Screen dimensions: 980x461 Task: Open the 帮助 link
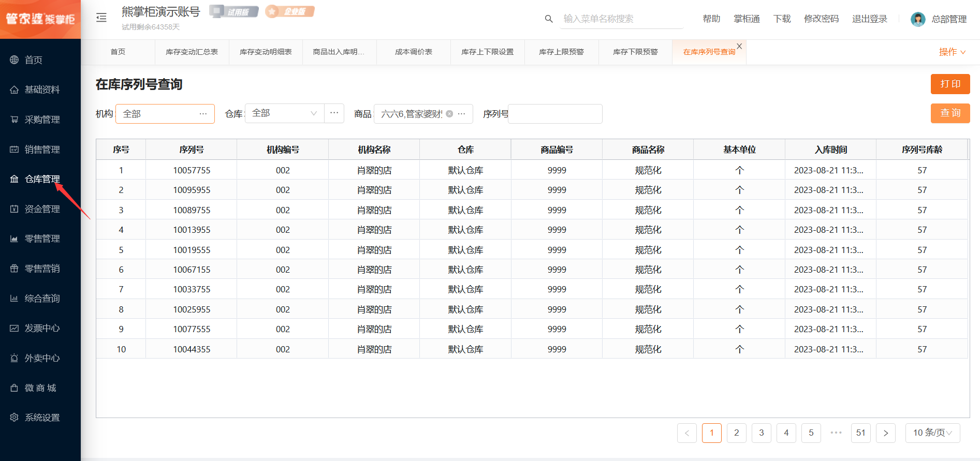pos(711,19)
